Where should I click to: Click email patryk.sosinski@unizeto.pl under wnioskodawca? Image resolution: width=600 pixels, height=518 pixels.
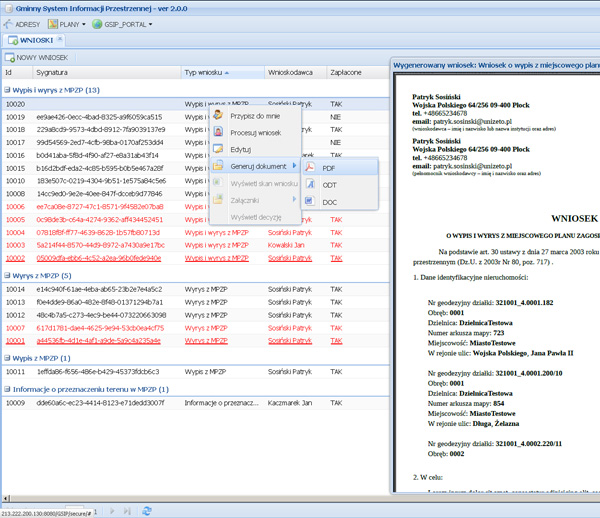(x=472, y=121)
